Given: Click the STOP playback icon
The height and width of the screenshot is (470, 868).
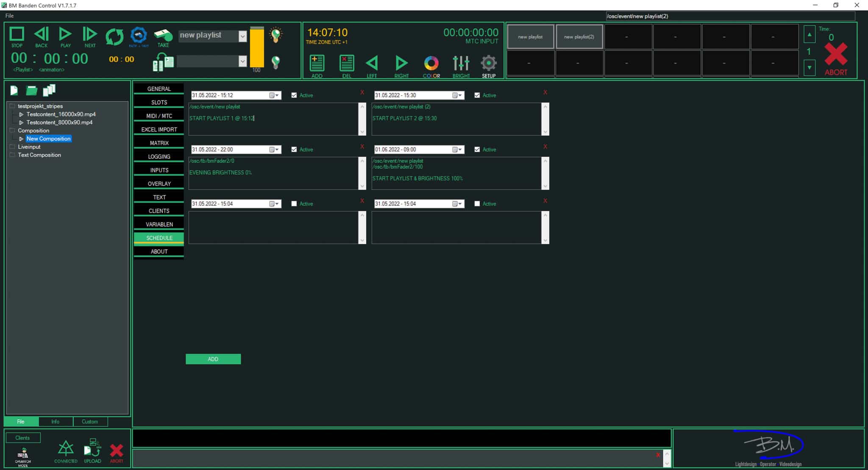Looking at the screenshot, I should (17, 34).
